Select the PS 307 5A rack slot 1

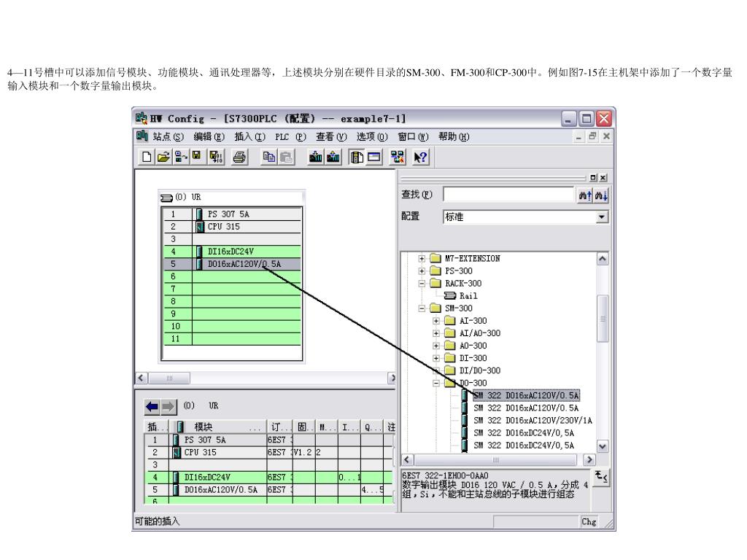tap(232, 214)
